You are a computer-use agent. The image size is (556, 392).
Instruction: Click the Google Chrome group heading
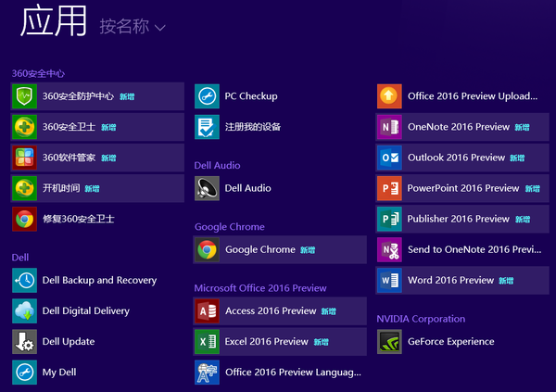coord(230,227)
